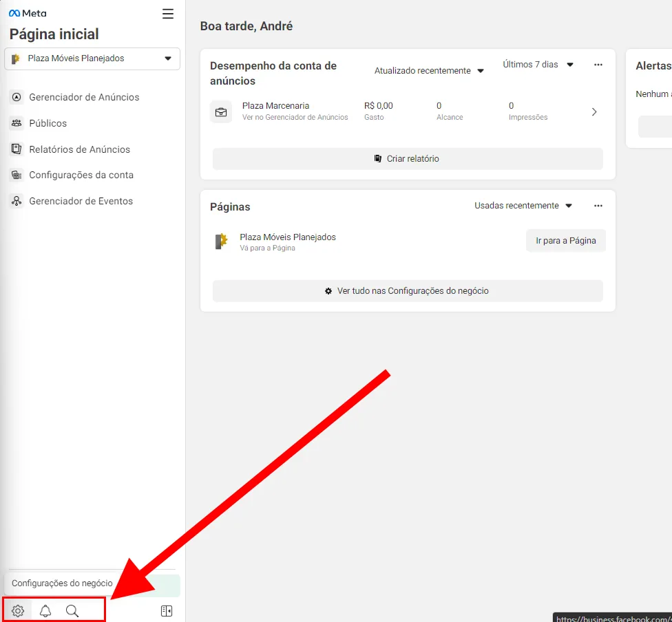
Task: Click Plaza Móveis Planejados page thumbnail
Action: pos(221,242)
